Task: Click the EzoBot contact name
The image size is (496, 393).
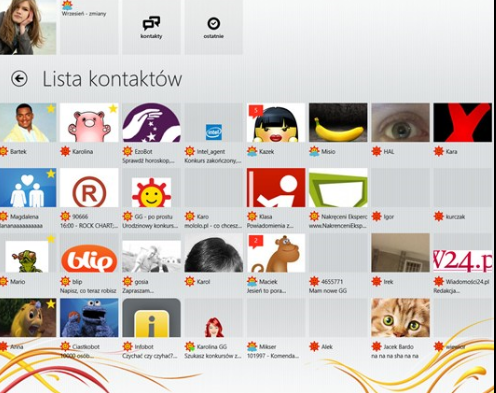Action: coord(143,152)
